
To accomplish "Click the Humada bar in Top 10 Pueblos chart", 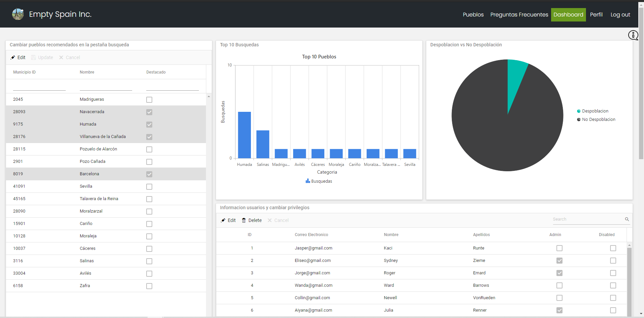I will pyautogui.click(x=245, y=135).
